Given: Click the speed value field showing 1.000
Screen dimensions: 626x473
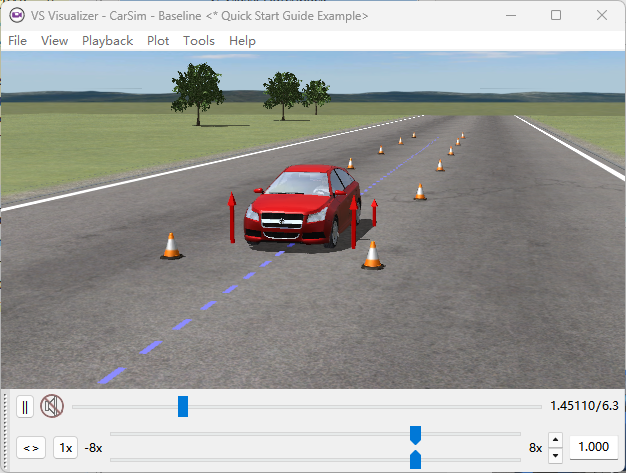Looking at the screenshot, I should coord(593,448).
